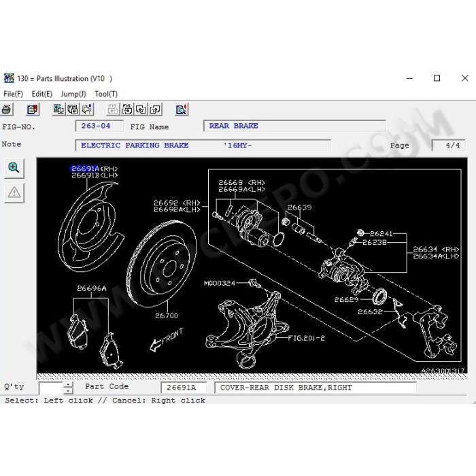Click the rear knuckle housing drawing
The height and width of the screenshot is (476, 476).
[246, 329]
